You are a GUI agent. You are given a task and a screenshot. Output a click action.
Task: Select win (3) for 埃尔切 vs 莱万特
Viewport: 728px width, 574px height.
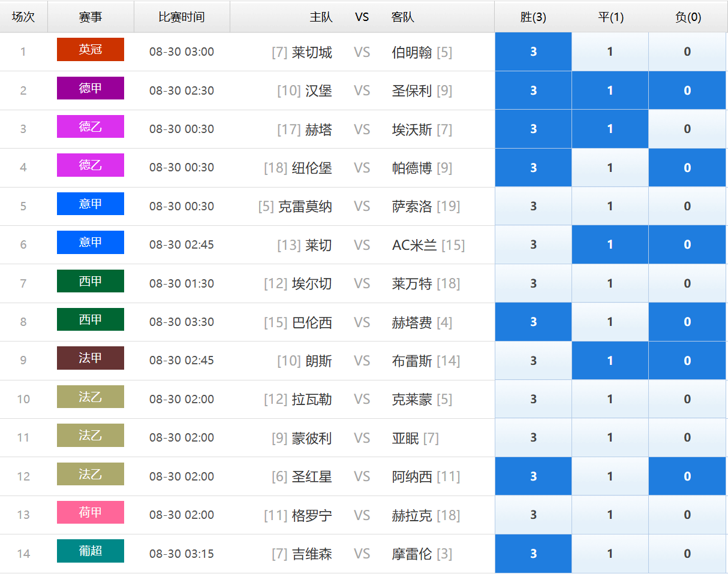533,283
